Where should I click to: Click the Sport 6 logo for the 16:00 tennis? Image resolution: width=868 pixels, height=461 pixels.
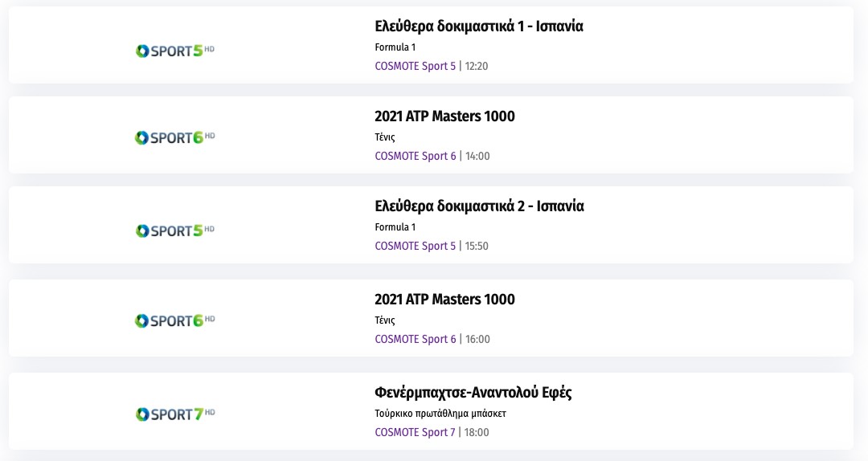click(175, 320)
